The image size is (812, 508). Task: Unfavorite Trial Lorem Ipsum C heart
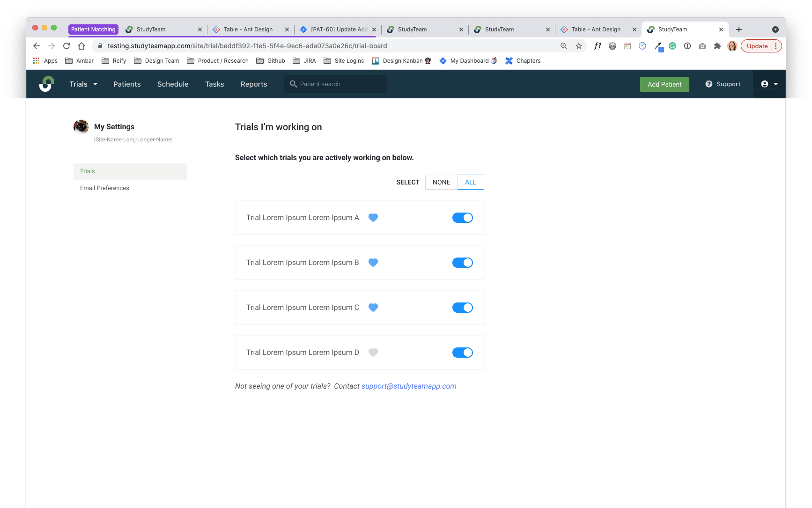(x=373, y=308)
